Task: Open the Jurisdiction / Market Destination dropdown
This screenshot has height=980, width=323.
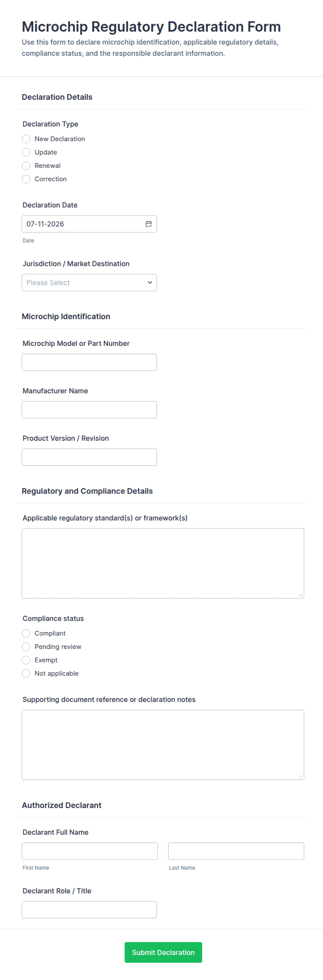Action: click(89, 282)
